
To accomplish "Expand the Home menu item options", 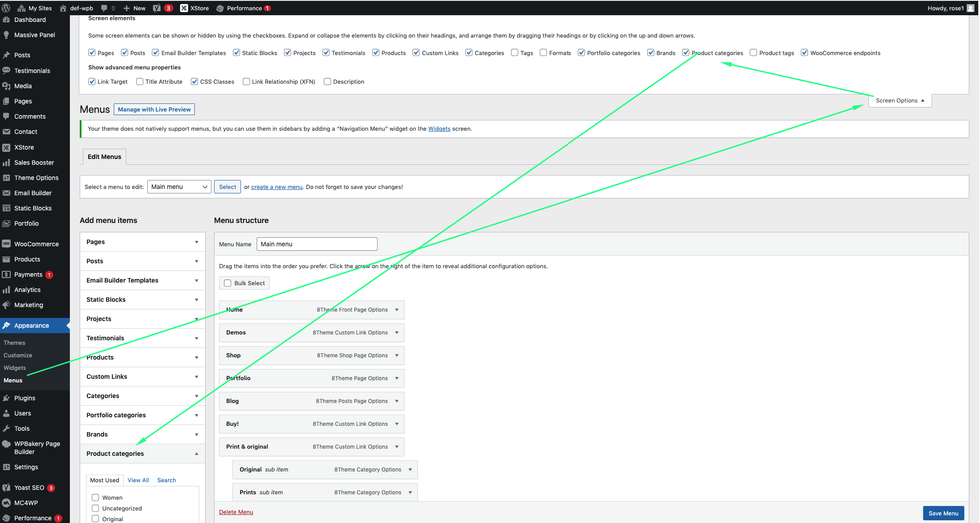I will [397, 310].
